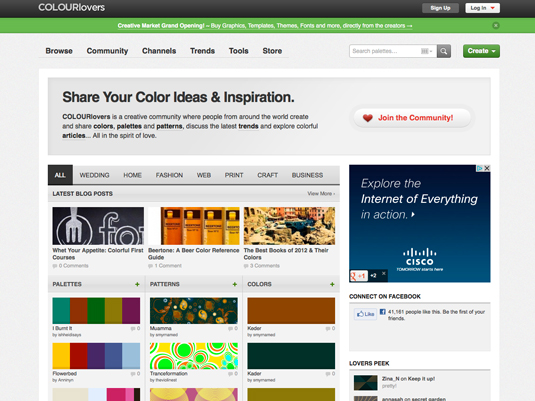
Task: Click the AdChoices triangle icon
Action: [480, 168]
